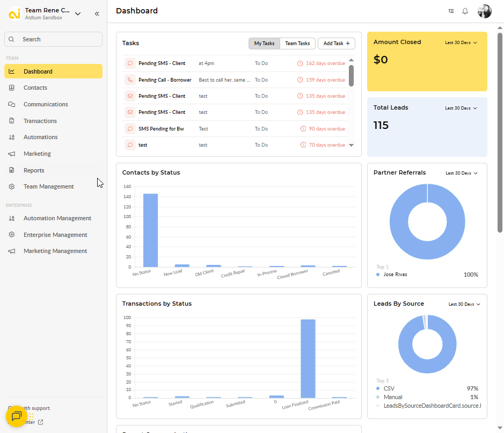Click the phone icon for Pending Call - Borrower
Screen dimensions: 504x433
click(130, 80)
